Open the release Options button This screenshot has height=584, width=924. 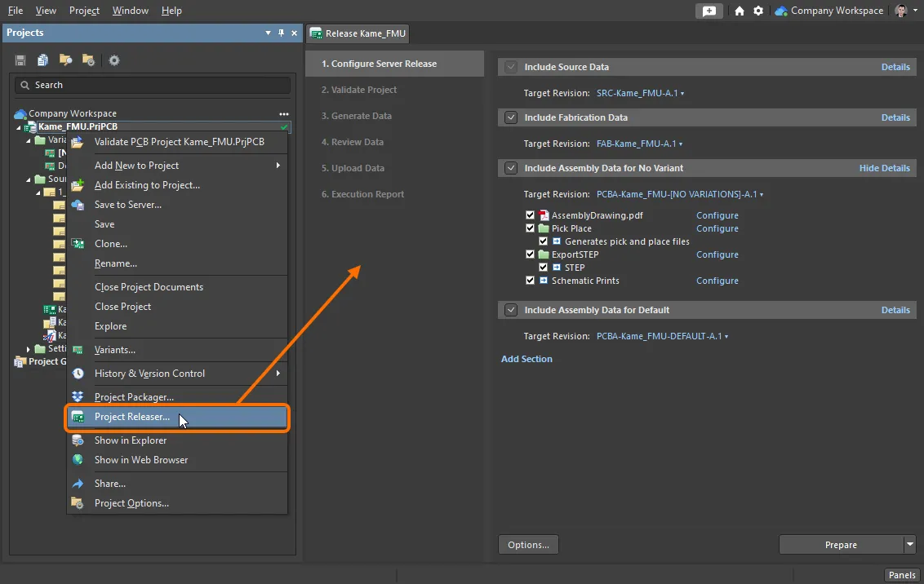tap(528, 545)
